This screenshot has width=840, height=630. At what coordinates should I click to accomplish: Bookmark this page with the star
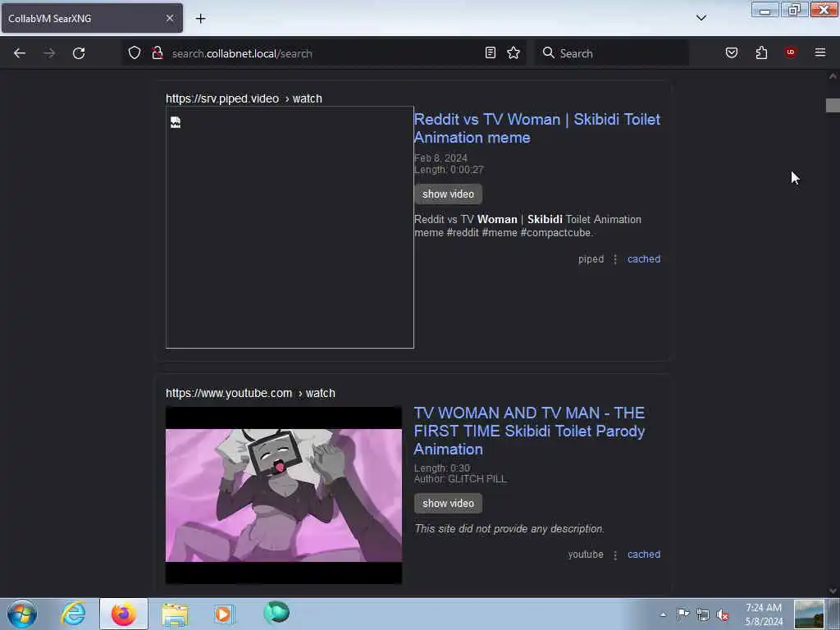[514, 53]
